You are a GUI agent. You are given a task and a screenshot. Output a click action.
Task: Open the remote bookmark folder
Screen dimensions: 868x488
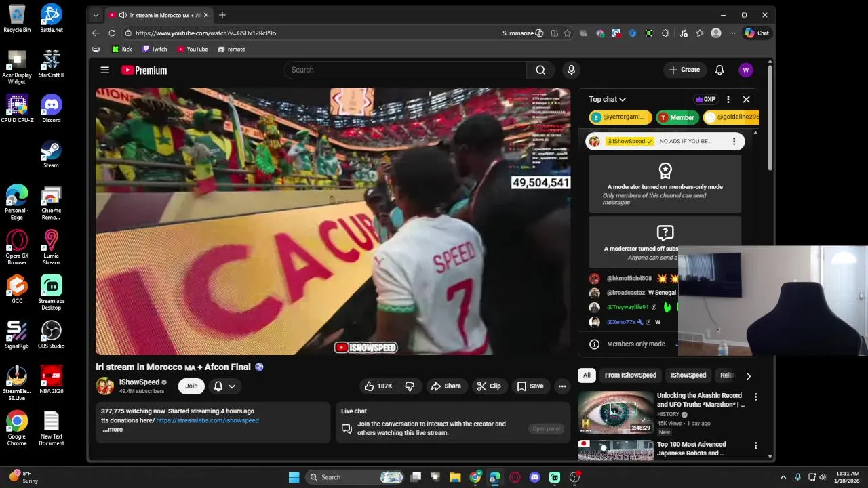[x=231, y=49]
